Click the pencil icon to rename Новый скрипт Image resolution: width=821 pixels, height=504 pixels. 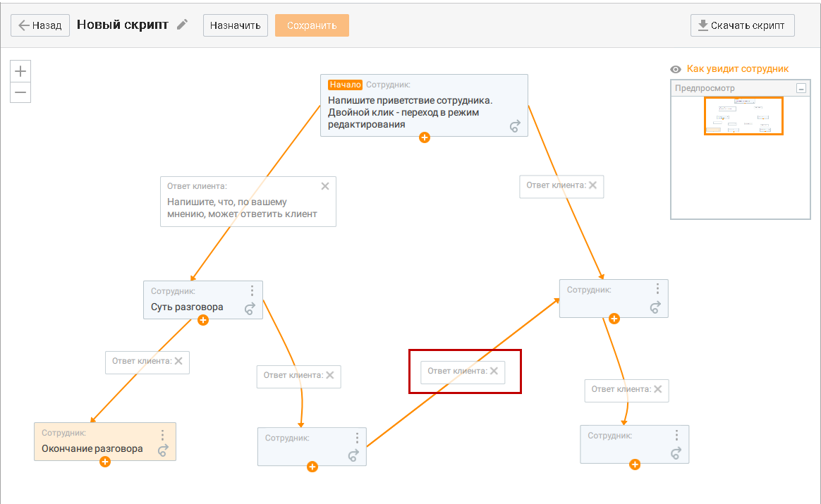(182, 25)
